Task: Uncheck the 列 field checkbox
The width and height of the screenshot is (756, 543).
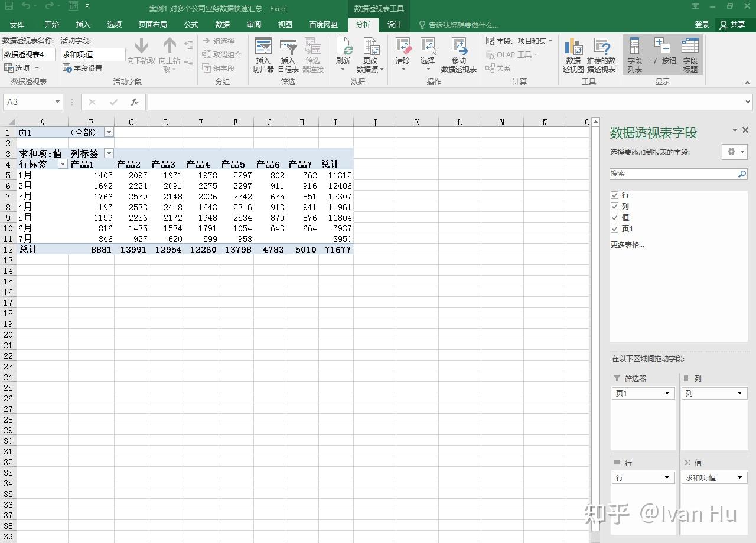Action: 615,207
